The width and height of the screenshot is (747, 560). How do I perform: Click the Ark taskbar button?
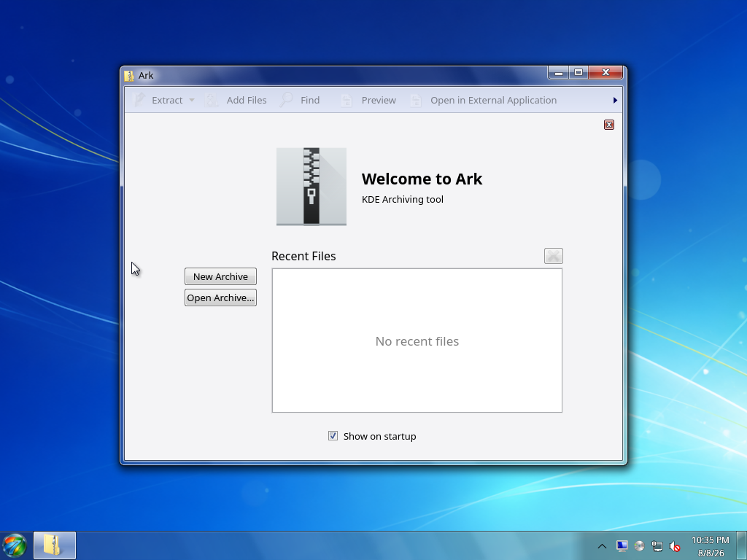click(54, 545)
